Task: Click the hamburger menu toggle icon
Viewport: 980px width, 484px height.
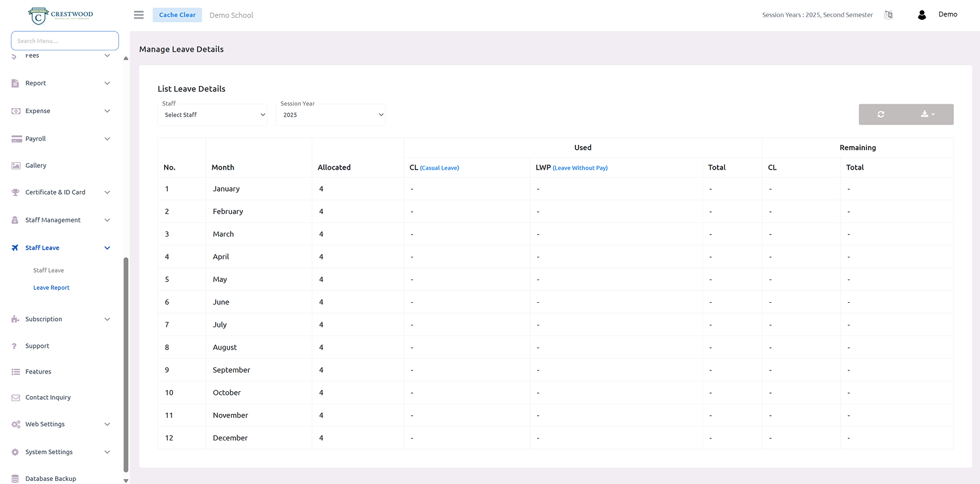Action: click(139, 15)
